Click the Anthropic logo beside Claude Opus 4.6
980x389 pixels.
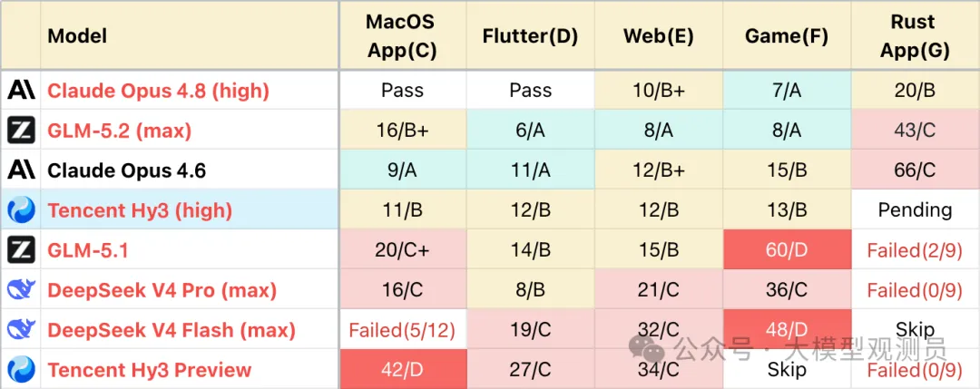coord(21,170)
